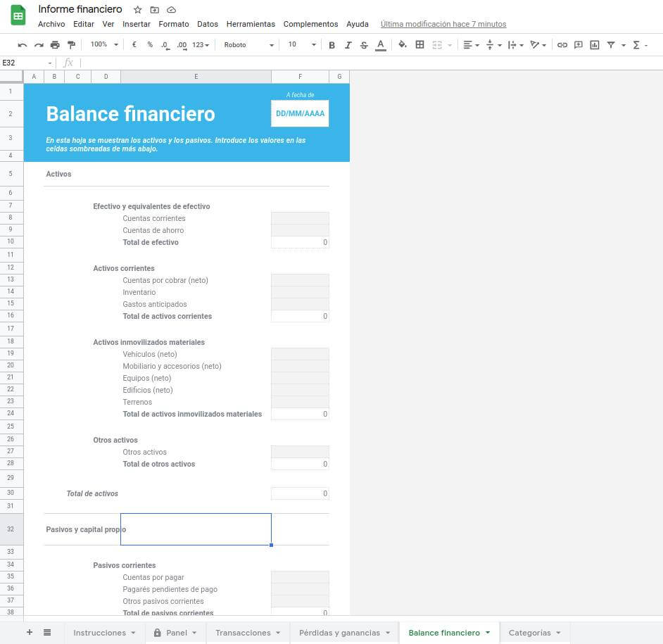Switch to the Transacciones sheet tab
The width and height of the screenshot is (663, 644).
(x=243, y=632)
